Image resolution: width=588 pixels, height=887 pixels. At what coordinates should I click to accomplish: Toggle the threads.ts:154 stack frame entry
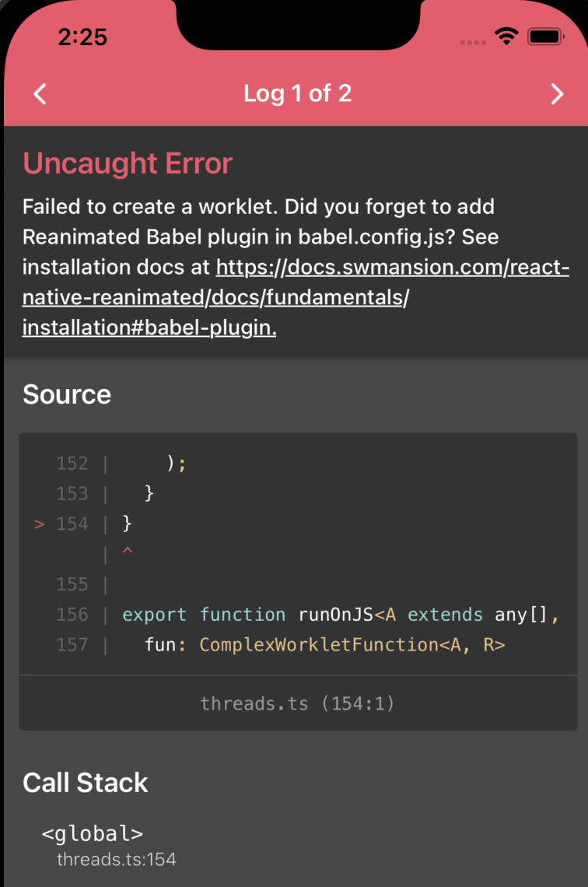pos(116,860)
